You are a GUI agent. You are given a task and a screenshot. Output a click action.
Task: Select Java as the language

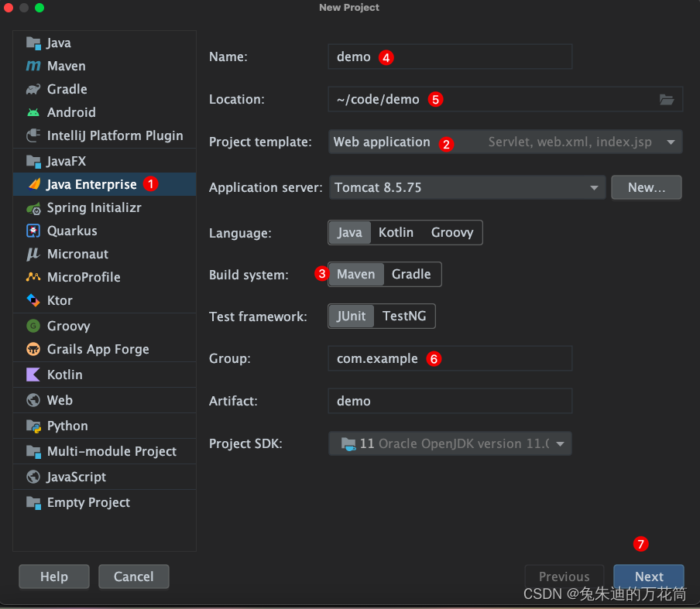coord(349,232)
